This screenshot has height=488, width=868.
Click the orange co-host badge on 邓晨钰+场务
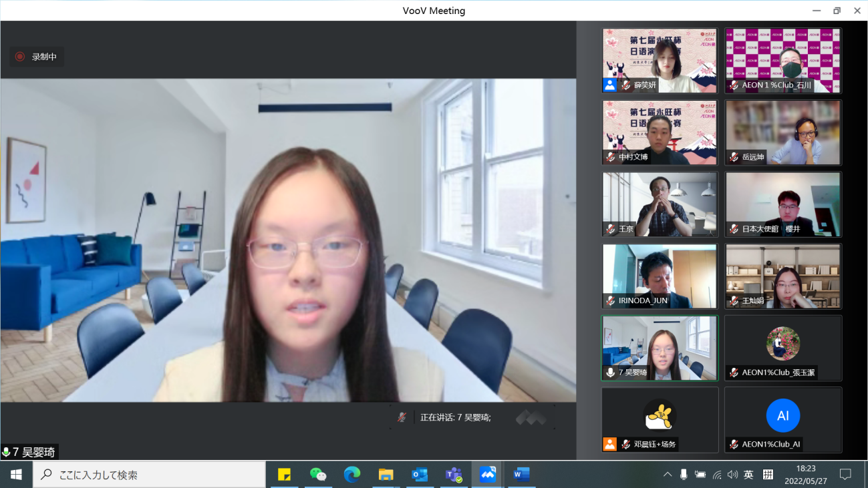coord(609,444)
